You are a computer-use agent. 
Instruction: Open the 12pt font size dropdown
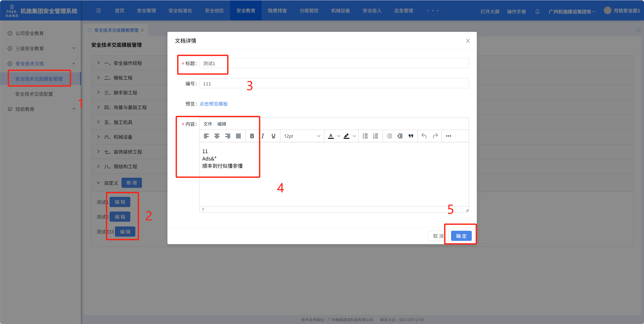click(302, 136)
